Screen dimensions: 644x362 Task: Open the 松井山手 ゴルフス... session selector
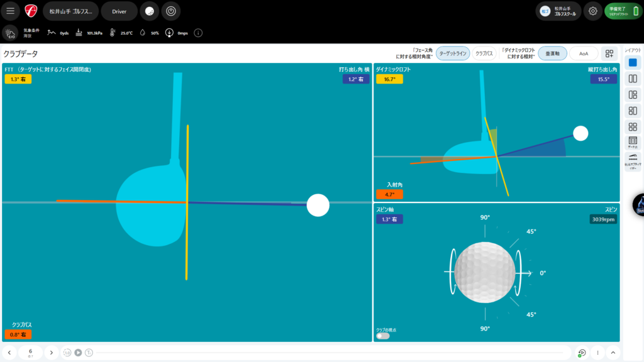point(70,11)
